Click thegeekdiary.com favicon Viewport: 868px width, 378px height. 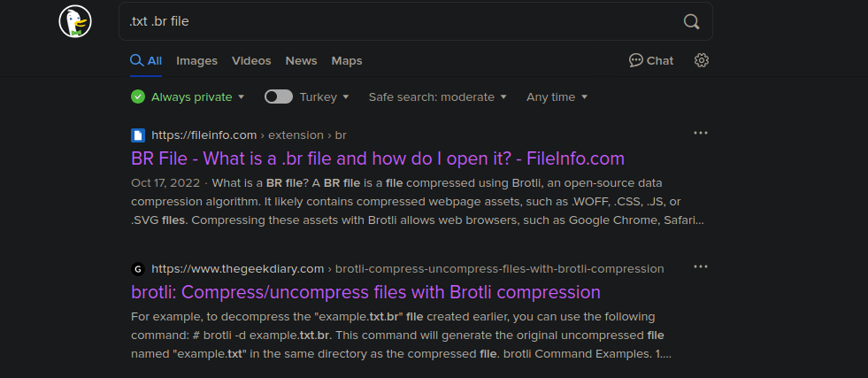coord(138,269)
